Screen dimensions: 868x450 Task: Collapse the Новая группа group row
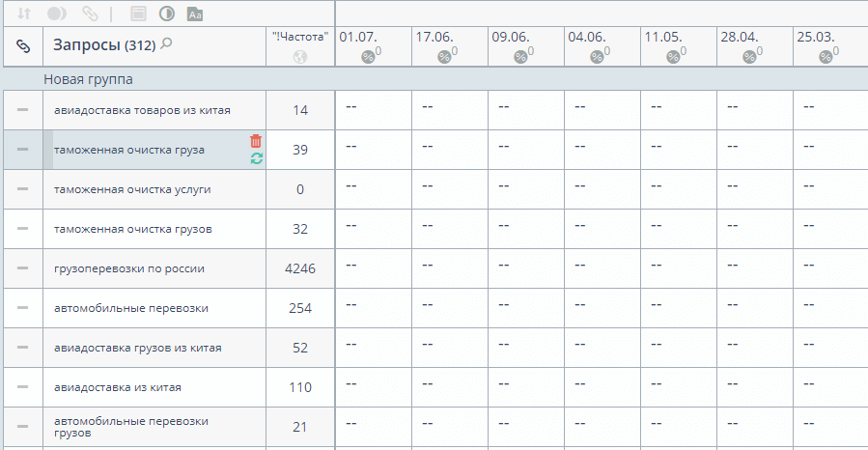pyautogui.click(x=88, y=79)
